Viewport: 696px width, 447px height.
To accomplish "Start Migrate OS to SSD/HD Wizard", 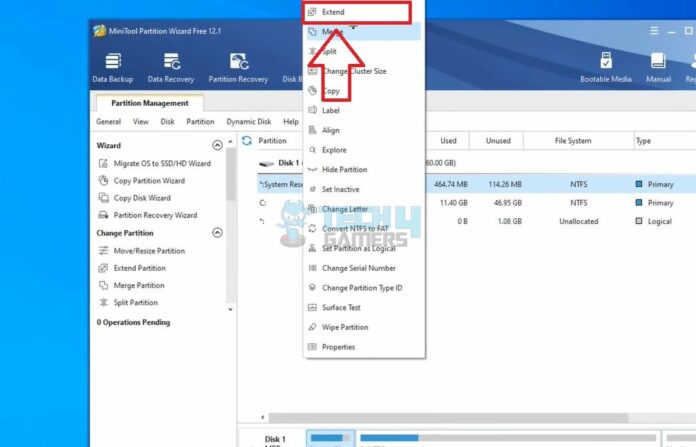I will tap(154, 163).
